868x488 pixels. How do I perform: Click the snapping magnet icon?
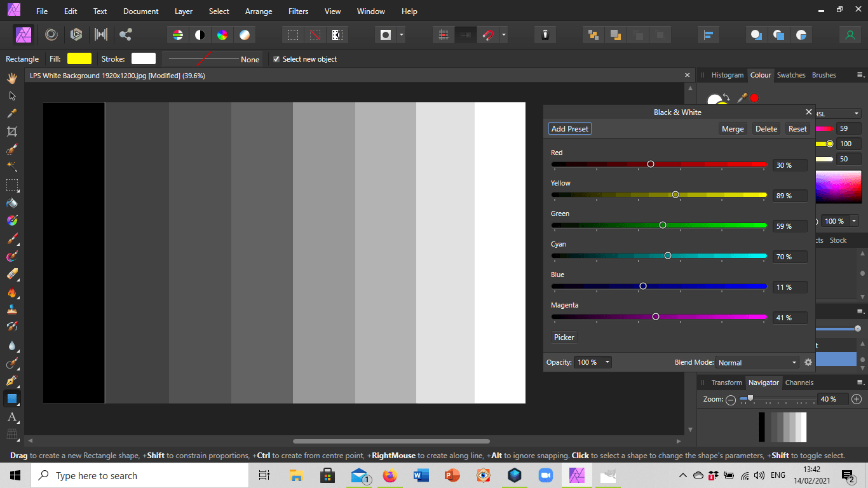(x=487, y=35)
